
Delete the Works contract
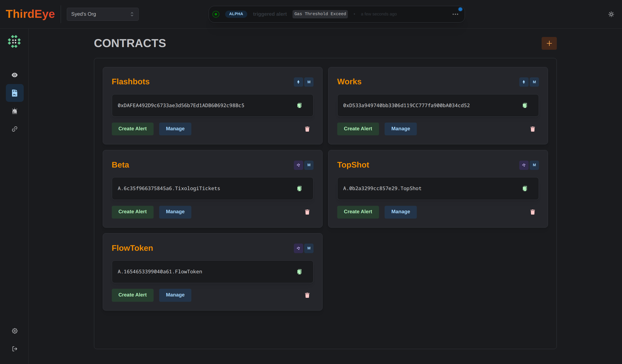click(532, 129)
